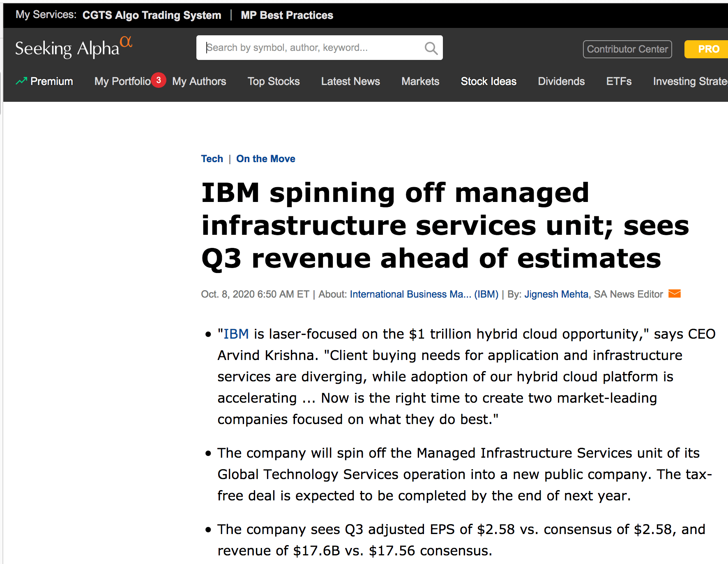Image resolution: width=728 pixels, height=564 pixels.
Task: Select the Markets navigation item
Action: [x=420, y=81]
